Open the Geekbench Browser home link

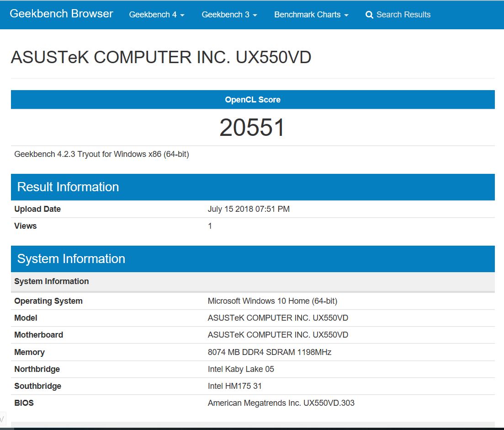click(x=61, y=14)
